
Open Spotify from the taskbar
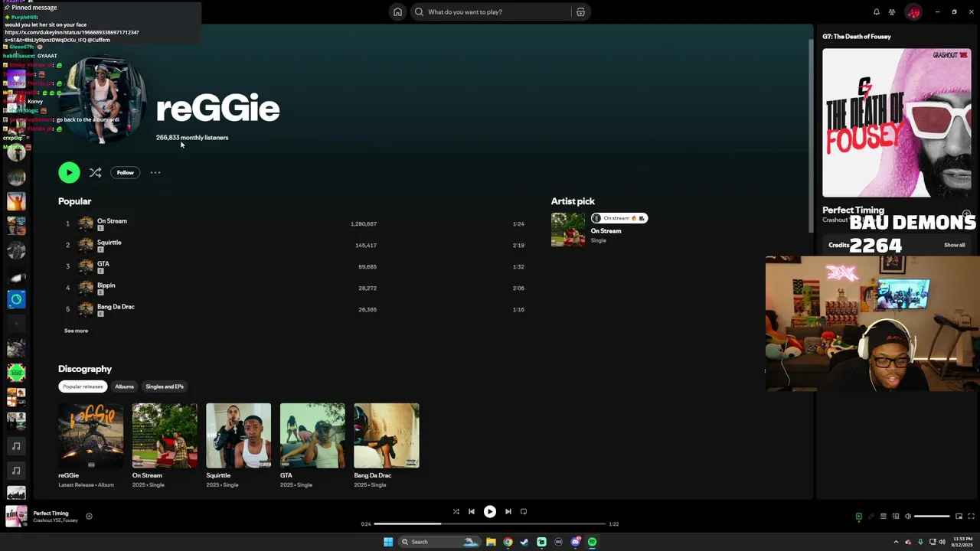(593, 542)
